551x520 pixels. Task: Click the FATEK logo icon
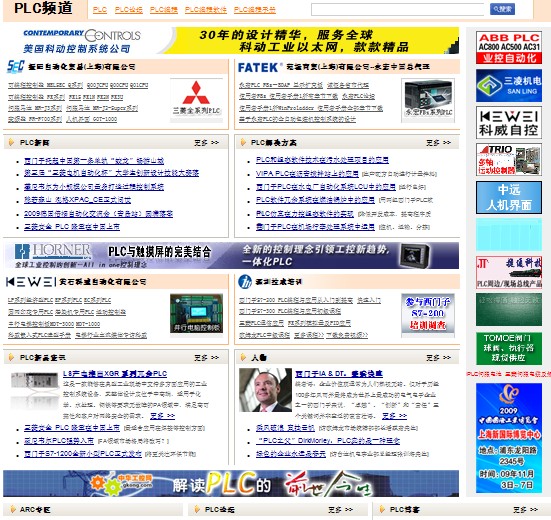[259, 67]
